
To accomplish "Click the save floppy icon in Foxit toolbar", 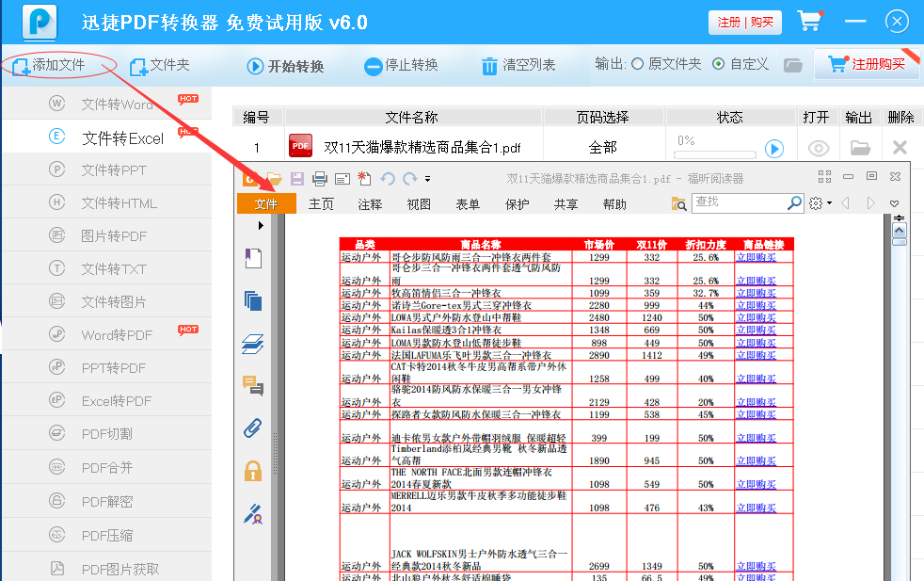I will 297,179.
